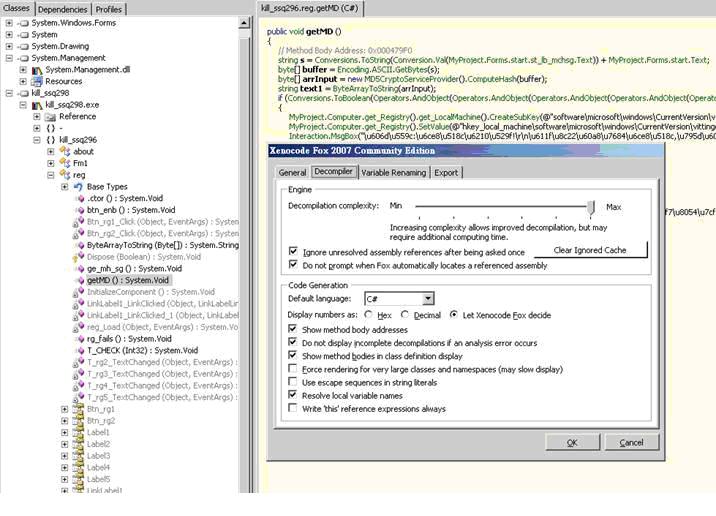This screenshot has width=716, height=516.
Task: Click the Btn_rg1_Click private method icon
Action: [x=79, y=222]
